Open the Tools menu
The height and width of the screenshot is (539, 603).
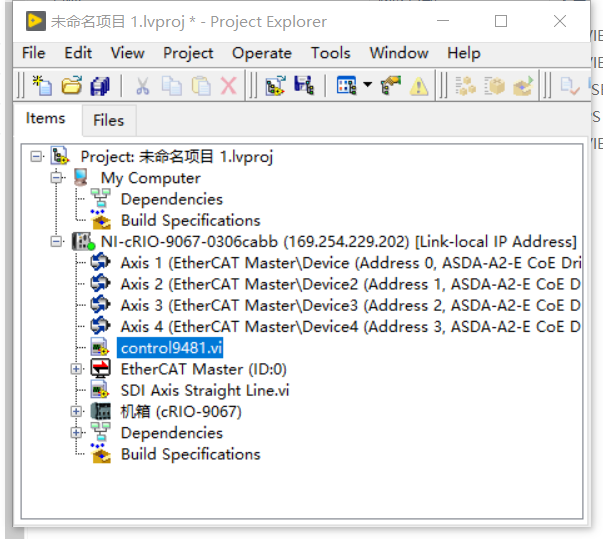click(331, 53)
